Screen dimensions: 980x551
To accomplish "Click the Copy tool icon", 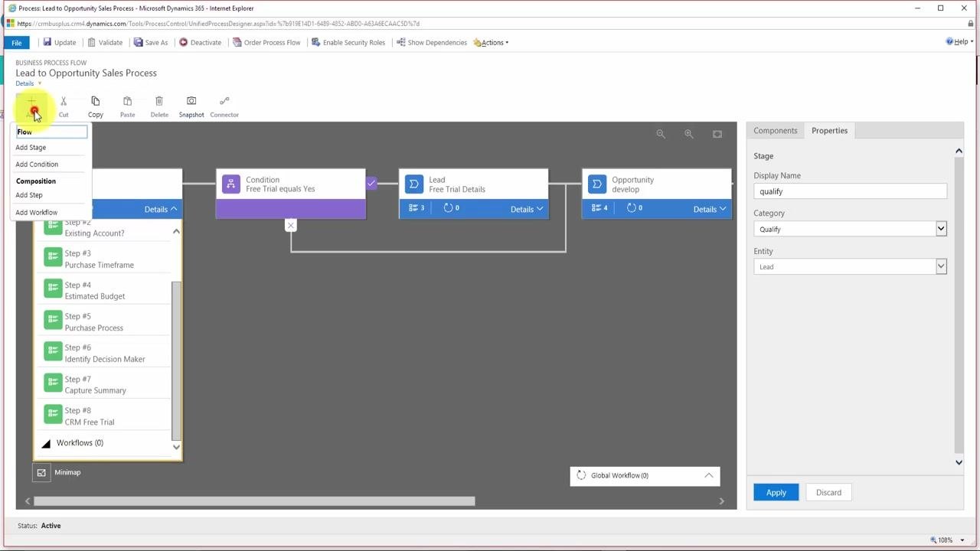I will tap(95, 101).
